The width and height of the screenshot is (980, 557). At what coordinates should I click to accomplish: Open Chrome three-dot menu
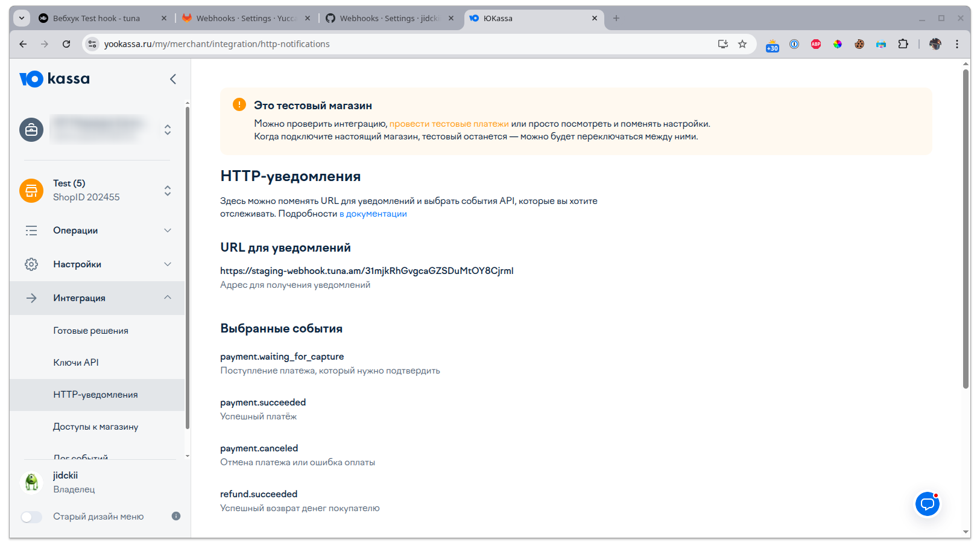(x=957, y=44)
